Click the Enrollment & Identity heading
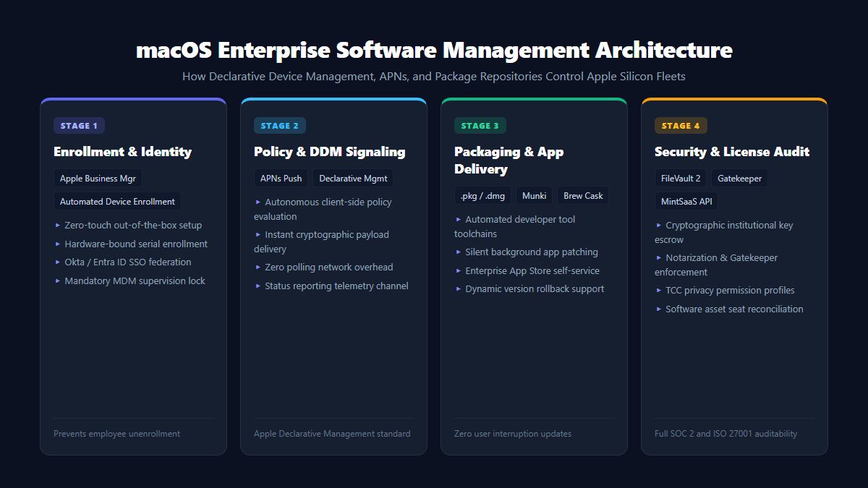 coord(122,152)
